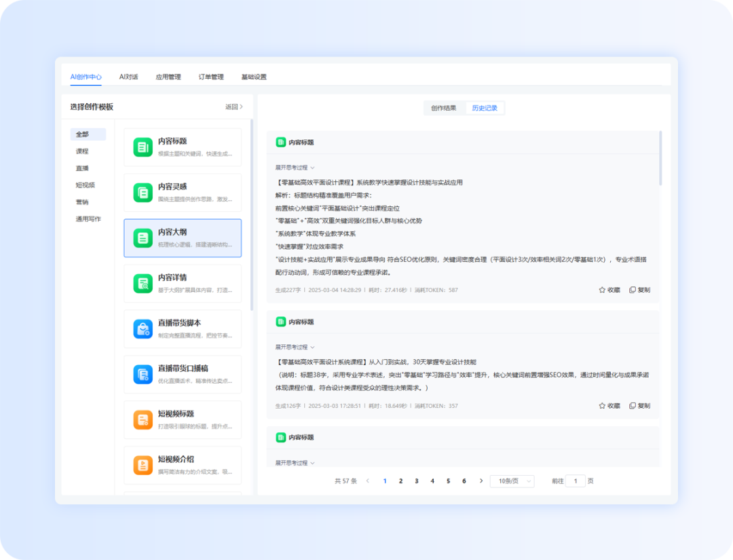
Task: Click the template list vertical scrollbar
Action: 252,215
